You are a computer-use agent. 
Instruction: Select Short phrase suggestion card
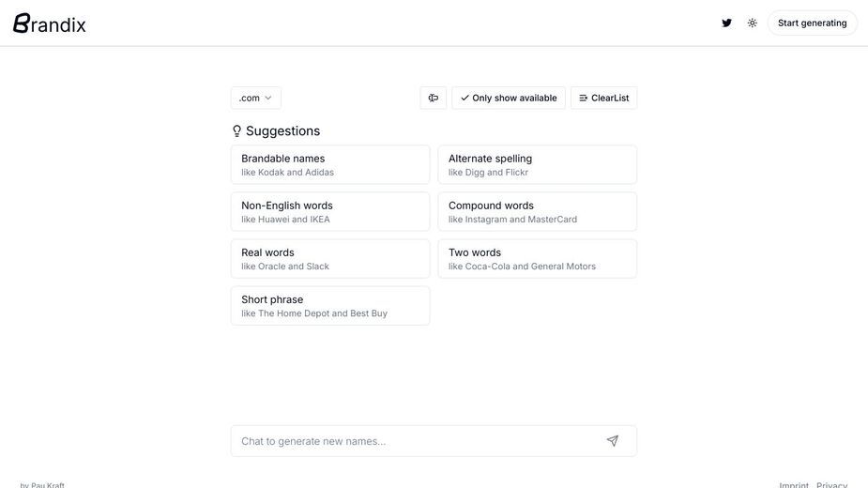[330, 306]
